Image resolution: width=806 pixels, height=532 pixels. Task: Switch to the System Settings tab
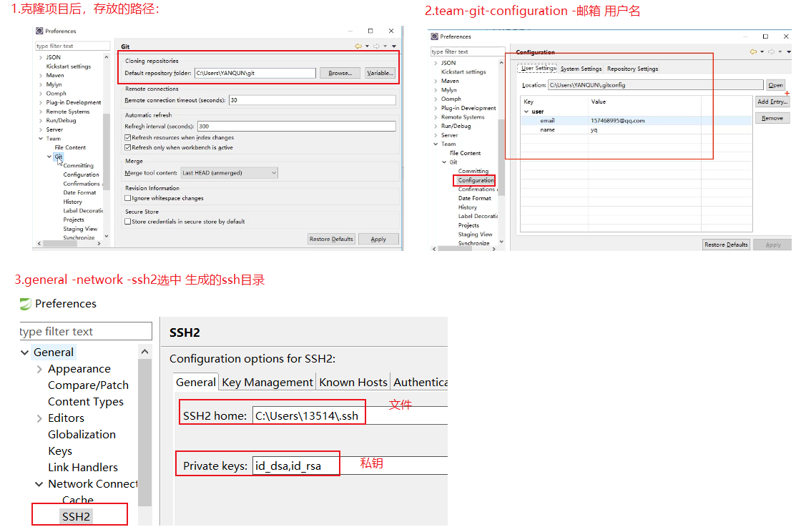(x=581, y=69)
